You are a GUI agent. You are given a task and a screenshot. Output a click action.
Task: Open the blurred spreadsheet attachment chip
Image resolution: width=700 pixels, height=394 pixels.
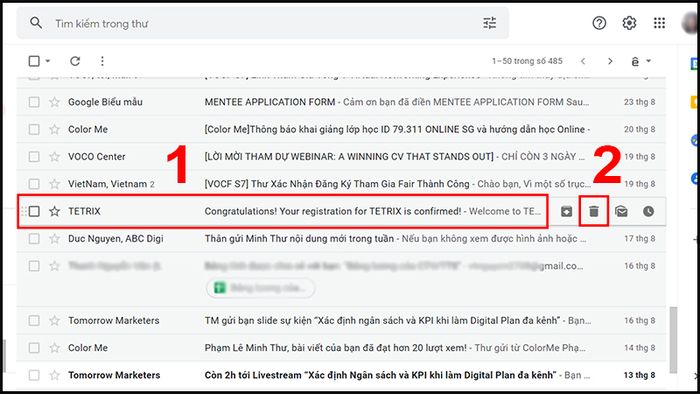260,288
